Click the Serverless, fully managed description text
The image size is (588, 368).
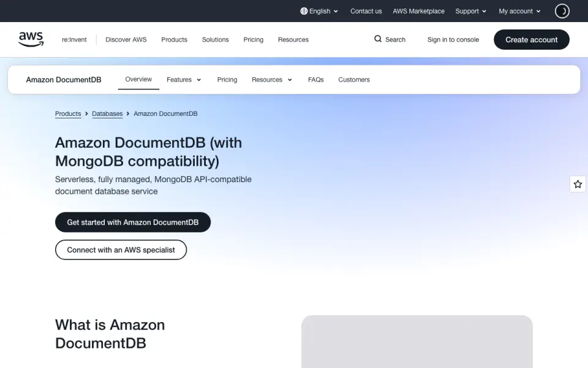click(153, 185)
